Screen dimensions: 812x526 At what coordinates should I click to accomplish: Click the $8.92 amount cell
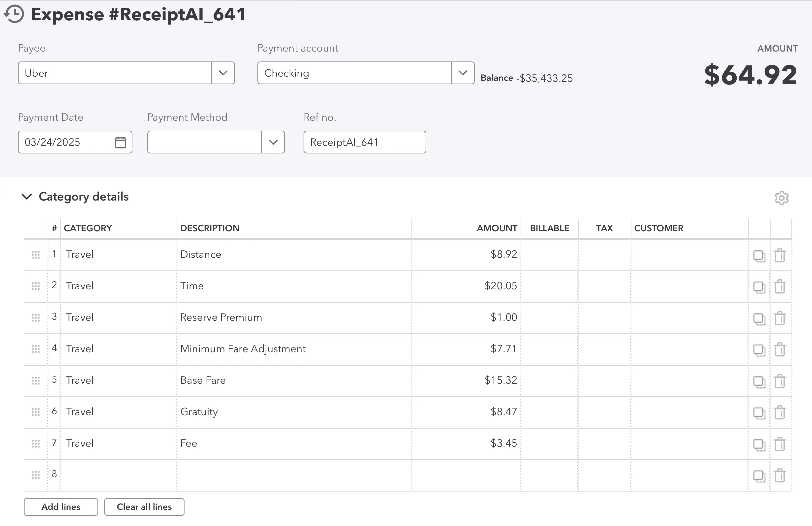(466, 255)
